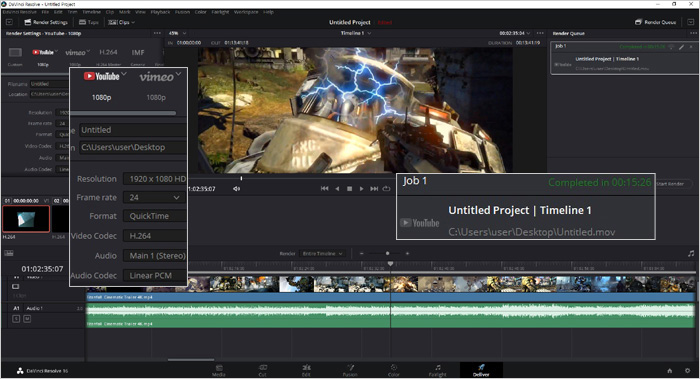This screenshot has width=700, height=379.
Task: Play reverse in the viewer
Action: pyautogui.click(x=337, y=189)
